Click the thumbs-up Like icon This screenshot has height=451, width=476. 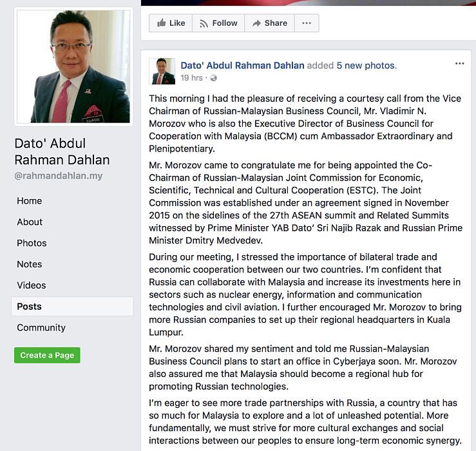[x=161, y=23]
